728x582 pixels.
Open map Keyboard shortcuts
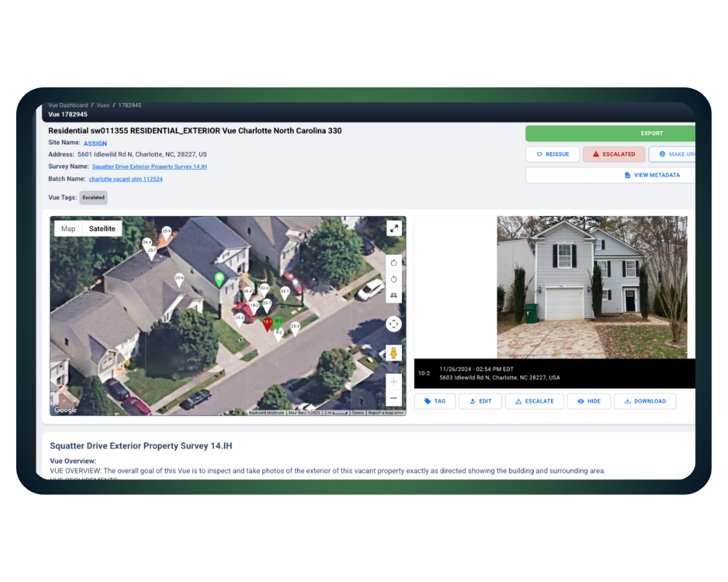(x=266, y=412)
